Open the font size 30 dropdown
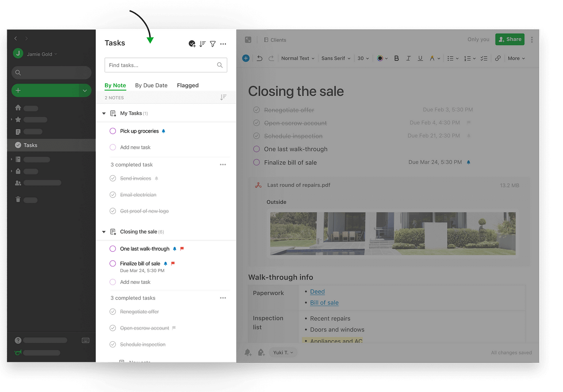Image resolution: width=563 pixels, height=392 pixels. pyautogui.click(x=363, y=58)
